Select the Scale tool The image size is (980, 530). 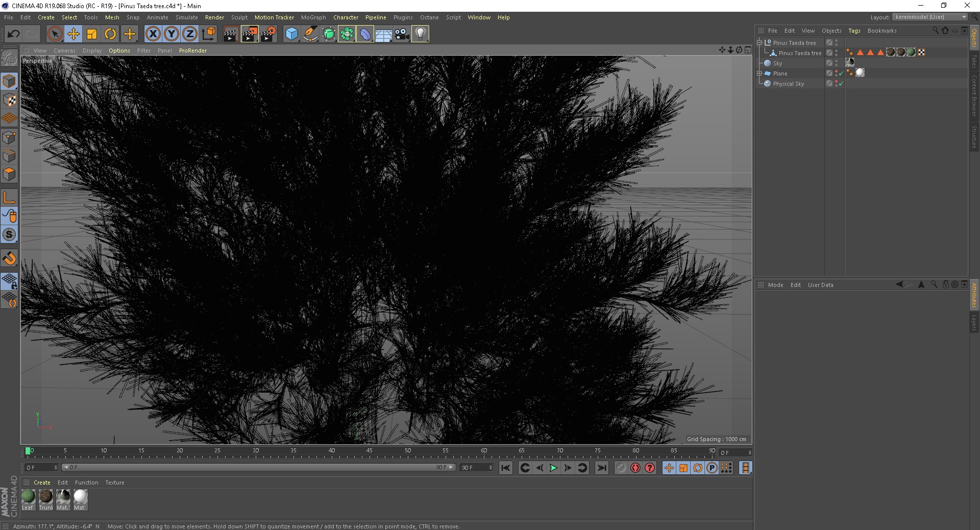tap(92, 34)
